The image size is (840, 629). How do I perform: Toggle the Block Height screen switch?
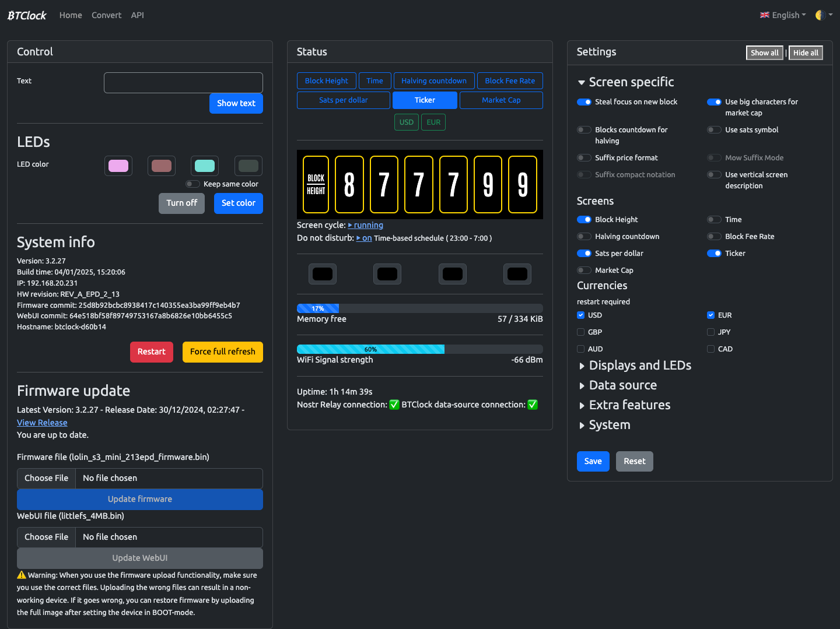click(x=584, y=220)
